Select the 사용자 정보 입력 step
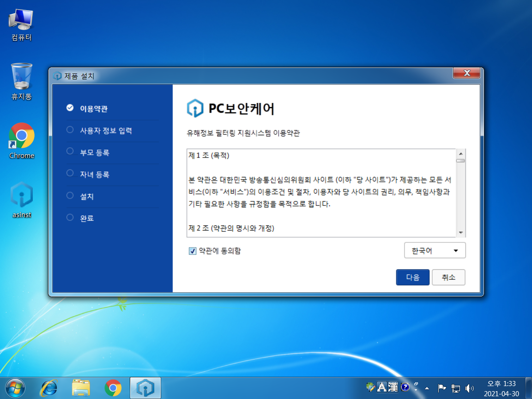The height and width of the screenshot is (399, 532). click(106, 131)
